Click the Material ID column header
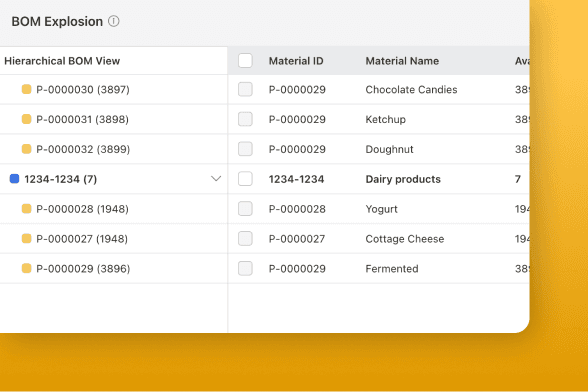Viewport: 588px width, 392px height. pos(296,61)
